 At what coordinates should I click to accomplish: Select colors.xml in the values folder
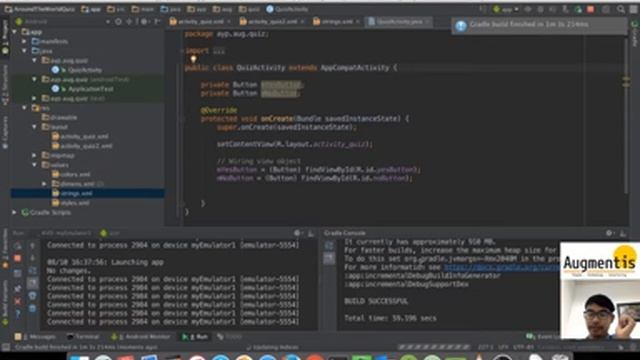(76, 174)
